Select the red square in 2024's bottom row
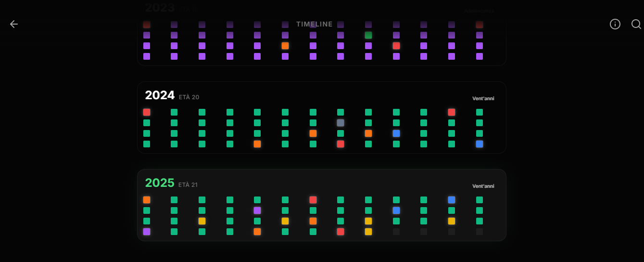This screenshot has width=644, height=262. coord(341,144)
